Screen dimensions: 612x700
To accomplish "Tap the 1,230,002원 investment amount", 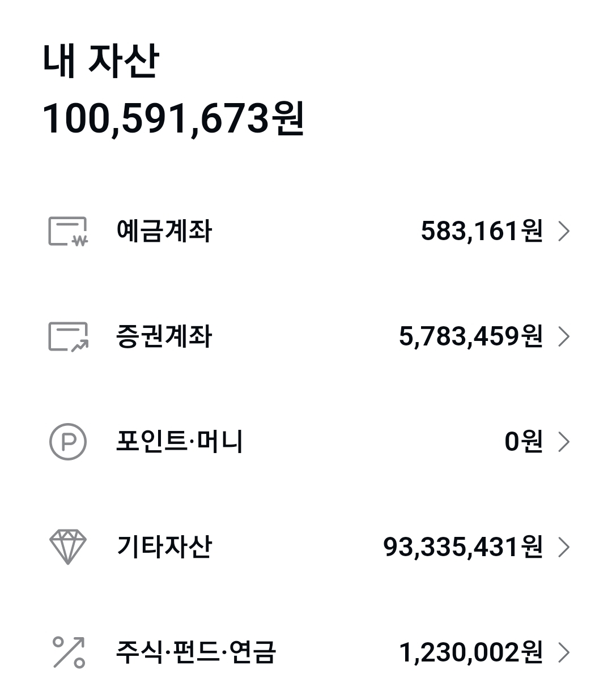I will point(470,652).
